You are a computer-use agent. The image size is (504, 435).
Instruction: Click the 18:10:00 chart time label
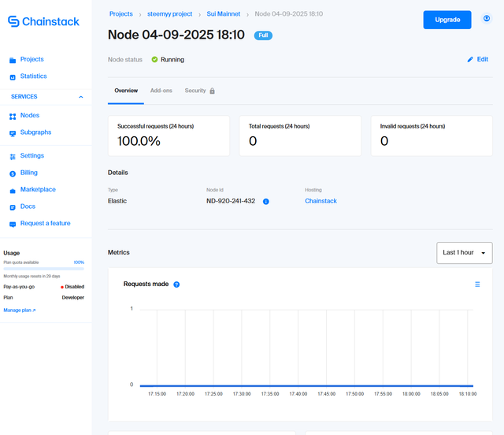coord(468,394)
